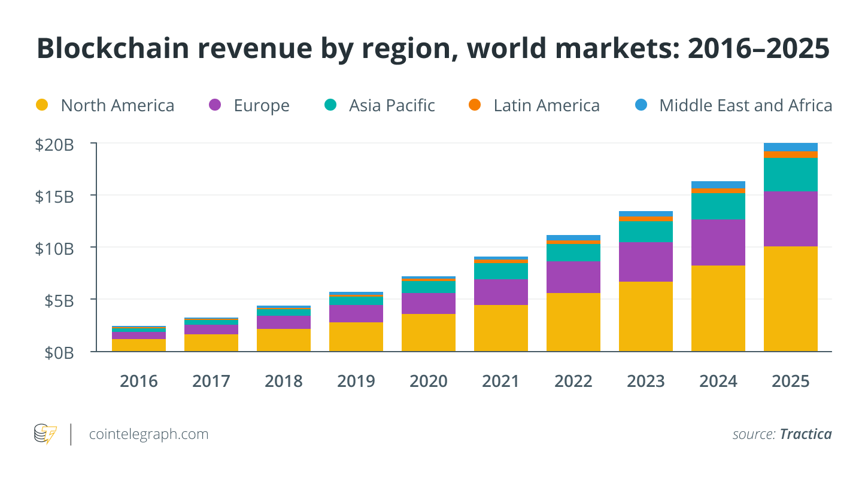This screenshot has width=868, height=482.
Task: Toggle the Europe legend label text
Action: (262, 106)
